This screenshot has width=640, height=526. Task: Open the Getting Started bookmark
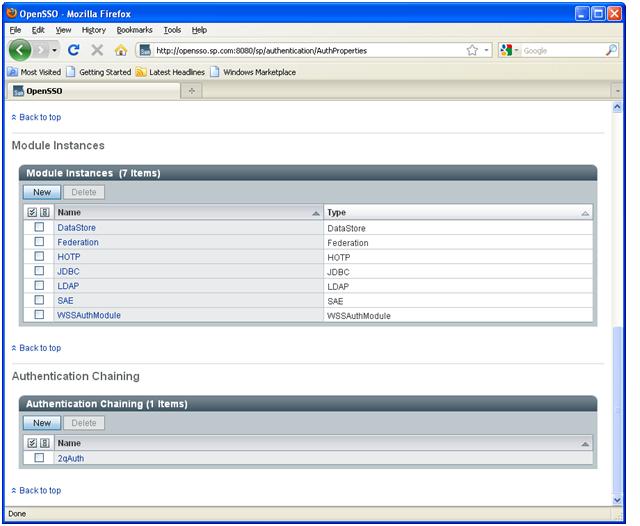(99, 72)
